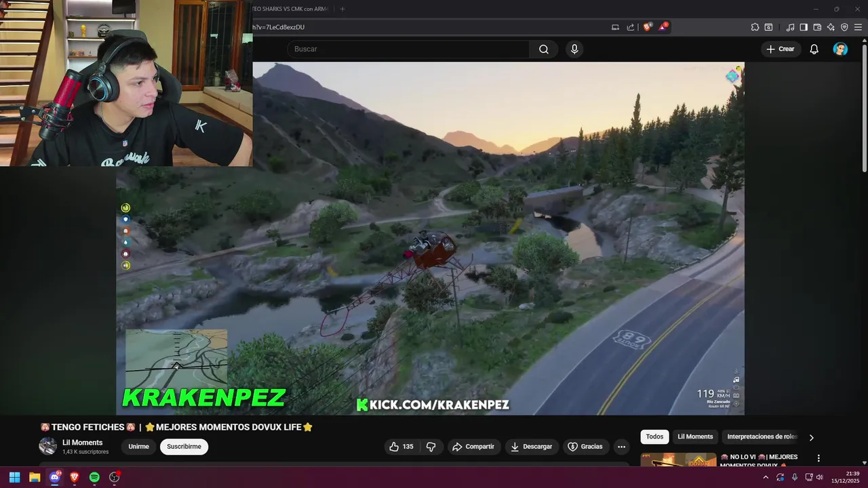Open Windows Start menu
The height and width of the screenshot is (488, 868).
(x=14, y=477)
